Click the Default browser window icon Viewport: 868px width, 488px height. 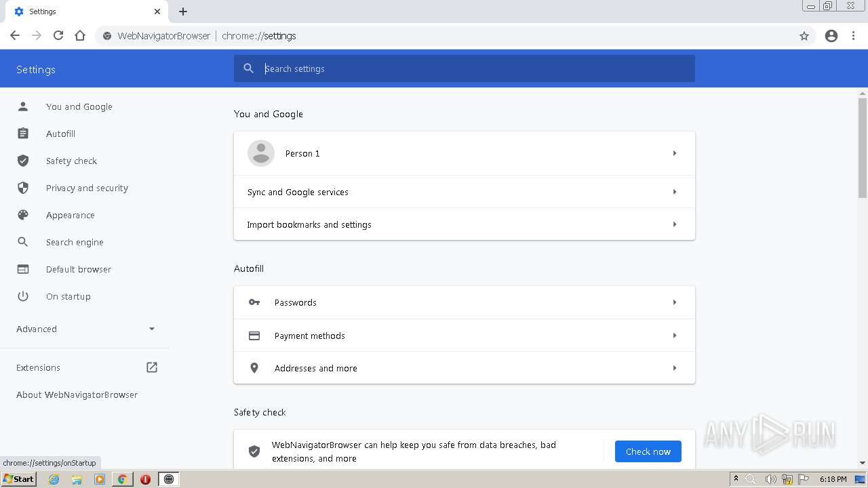tap(23, 269)
